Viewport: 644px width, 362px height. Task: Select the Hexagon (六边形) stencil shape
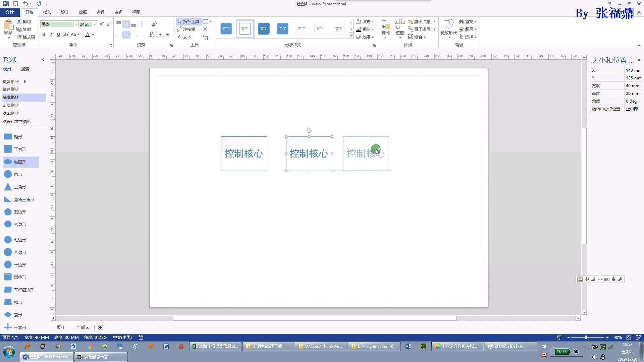tap(15, 224)
